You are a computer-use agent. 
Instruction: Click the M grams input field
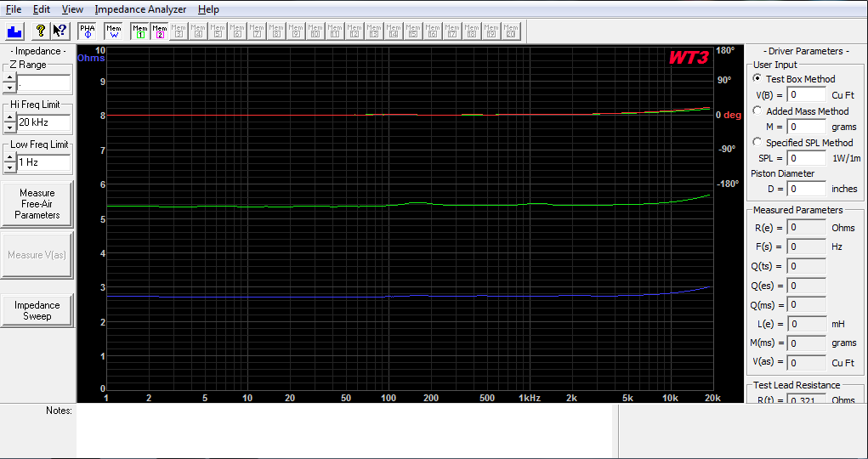click(807, 127)
